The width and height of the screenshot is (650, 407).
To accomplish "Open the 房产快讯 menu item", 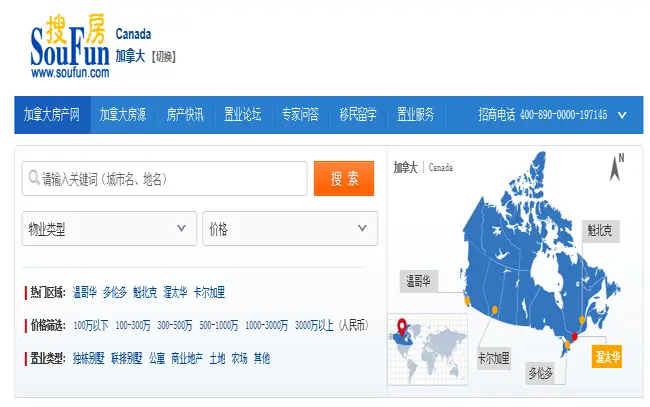I will (x=185, y=115).
